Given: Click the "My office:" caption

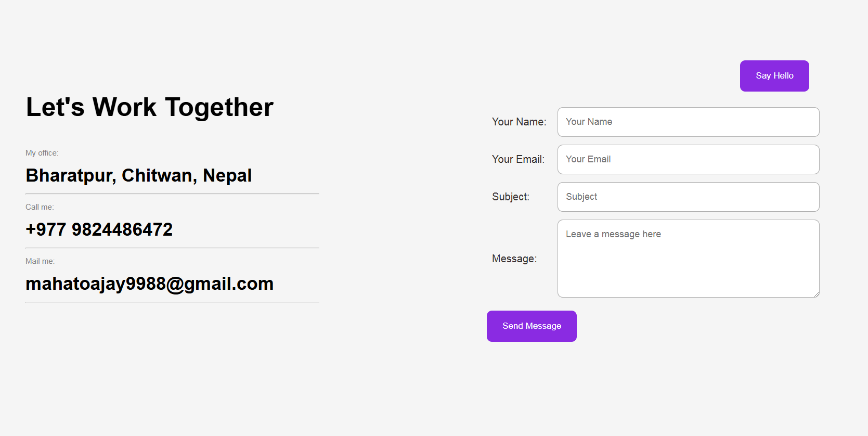Looking at the screenshot, I should (x=42, y=153).
